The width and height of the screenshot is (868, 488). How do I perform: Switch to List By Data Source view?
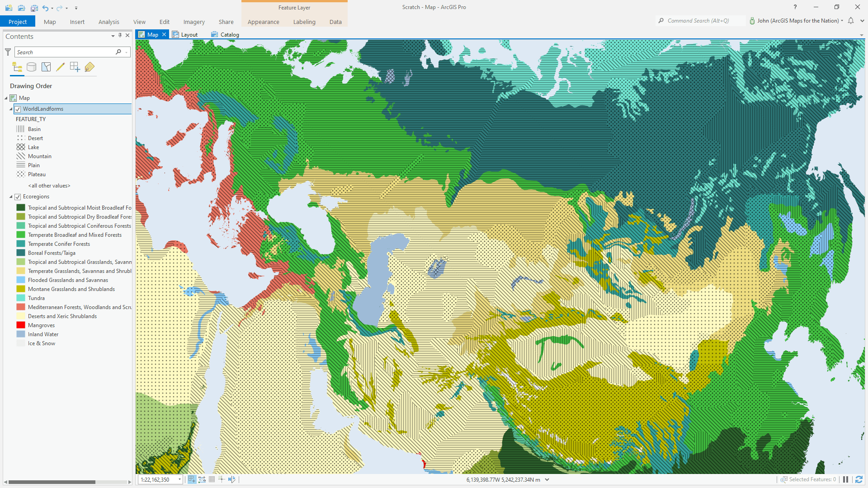point(31,67)
